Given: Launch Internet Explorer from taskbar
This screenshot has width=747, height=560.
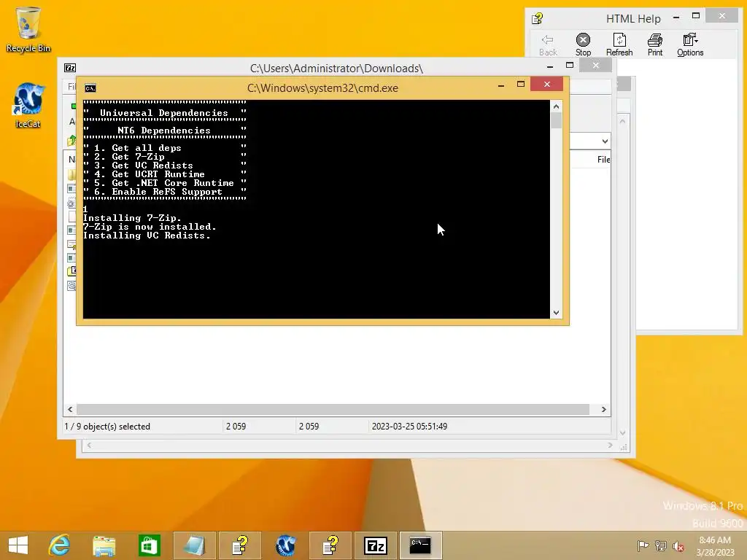Looking at the screenshot, I should coord(59,545).
